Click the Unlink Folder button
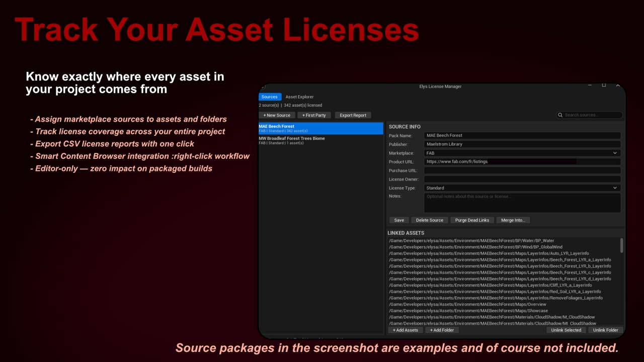The width and height of the screenshot is (644, 362). pos(606,330)
